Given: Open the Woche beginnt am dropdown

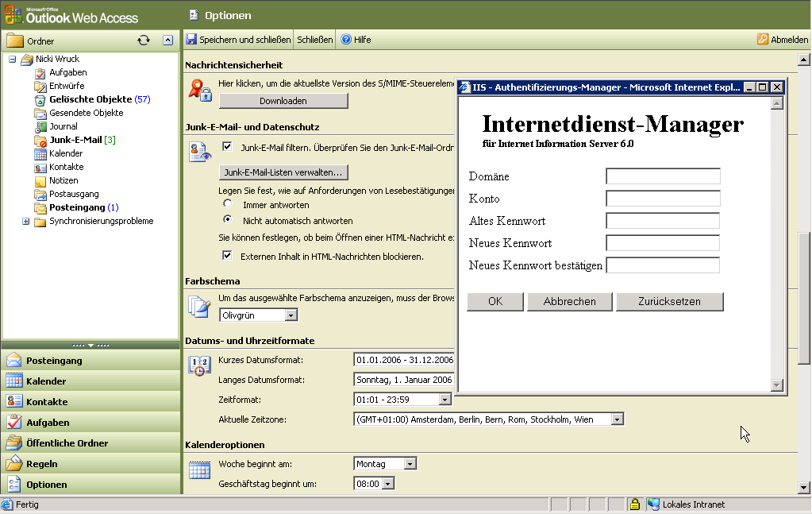Looking at the screenshot, I should (x=410, y=464).
